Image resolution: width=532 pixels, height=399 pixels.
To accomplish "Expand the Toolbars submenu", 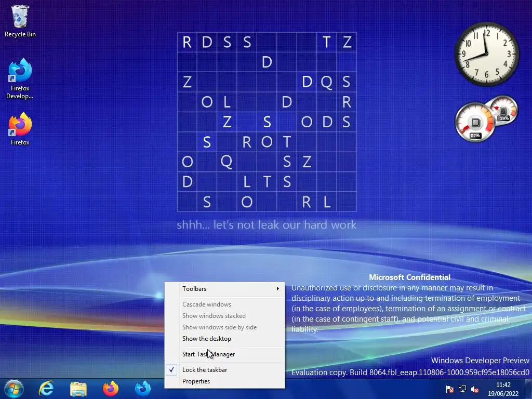I will 224,289.
